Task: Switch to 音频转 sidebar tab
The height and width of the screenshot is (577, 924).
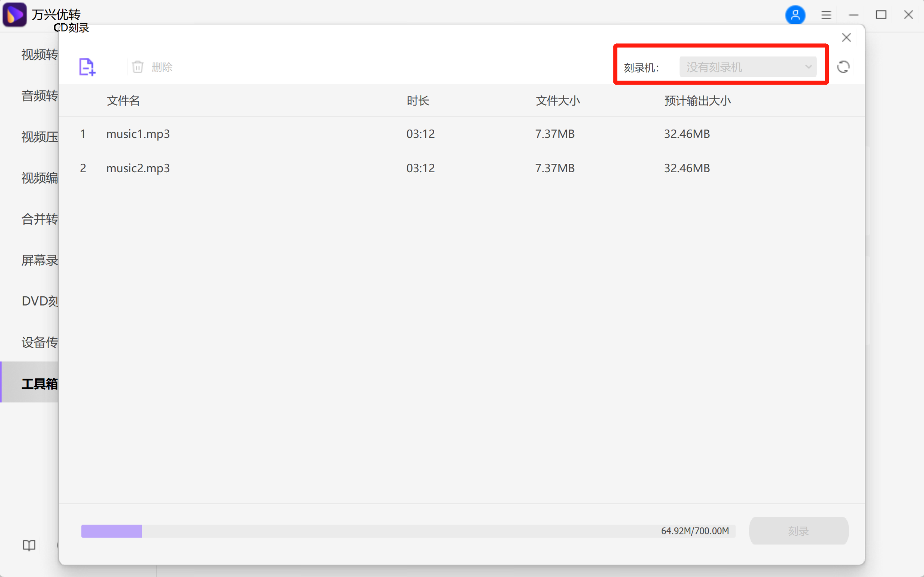Action: tap(39, 96)
